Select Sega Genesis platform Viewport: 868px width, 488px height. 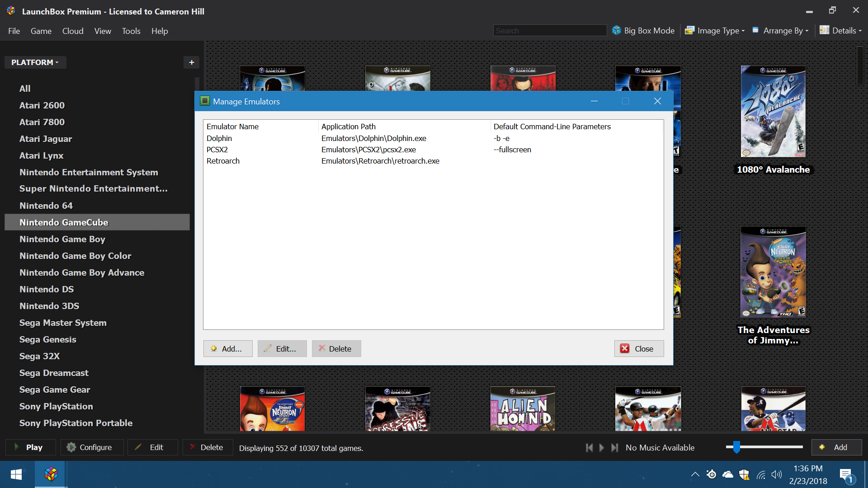[x=97, y=339]
